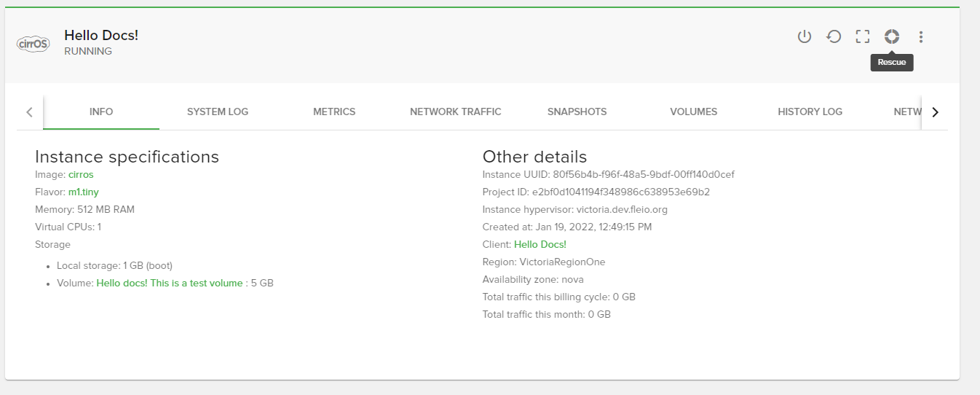Open the cirros image link
980x395 pixels.
pyautogui.click(x=81, y=175)
